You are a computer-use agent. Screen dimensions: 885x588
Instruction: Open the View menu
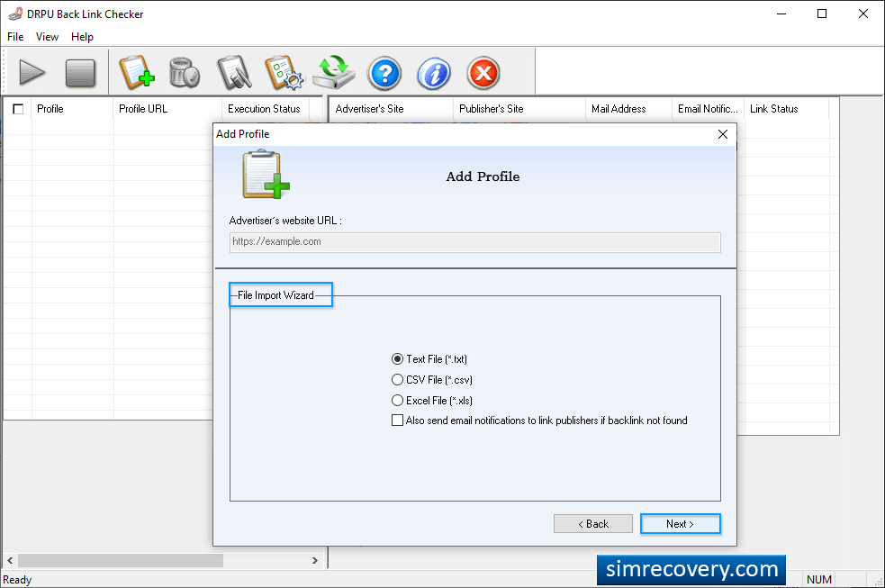[x=47, y=37]
